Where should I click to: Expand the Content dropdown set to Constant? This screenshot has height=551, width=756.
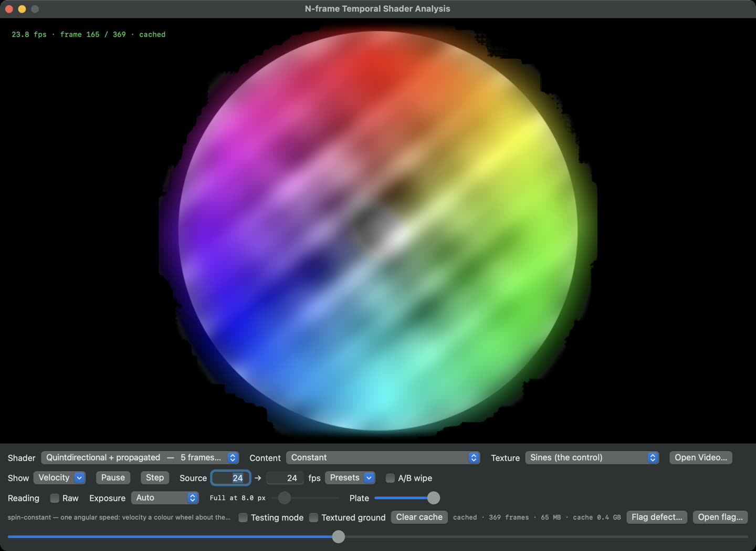coord(383,458)
